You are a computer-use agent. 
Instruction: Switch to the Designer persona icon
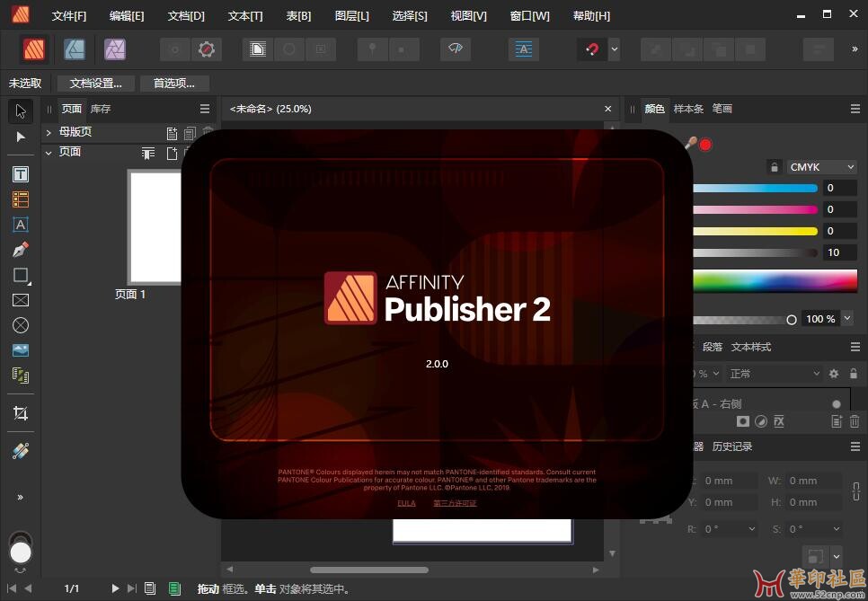click(75, 49)
